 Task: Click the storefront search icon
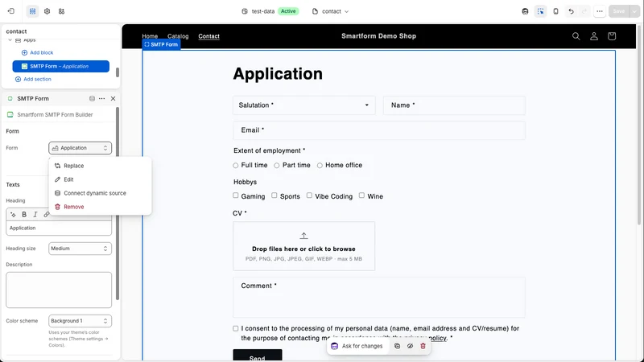point(576,36)
